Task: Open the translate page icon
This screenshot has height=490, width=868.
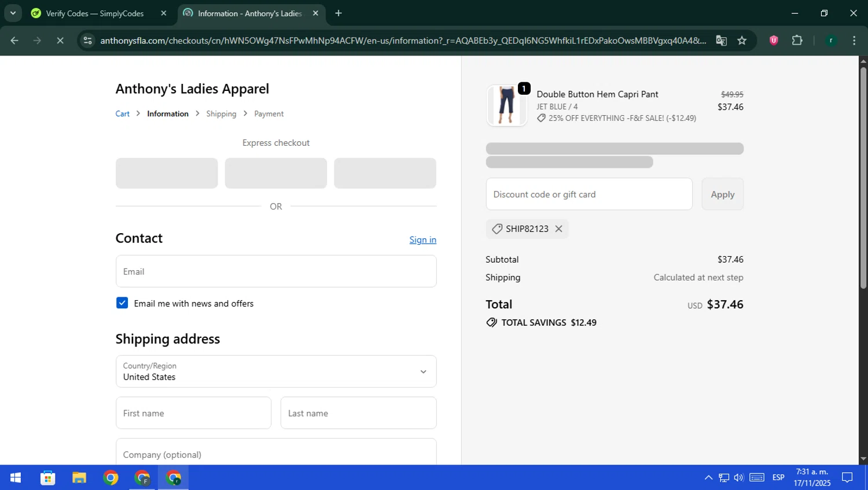Action: click(721, 40)
